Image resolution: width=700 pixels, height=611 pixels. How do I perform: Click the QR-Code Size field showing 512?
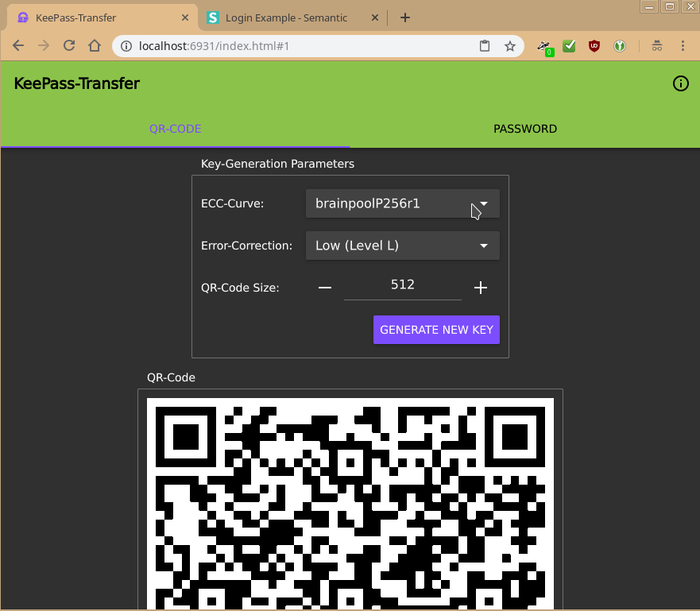[403, 287]
